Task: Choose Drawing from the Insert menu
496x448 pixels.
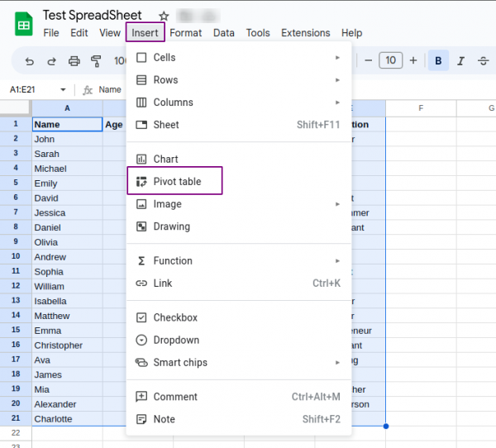Action: point(239,226)
